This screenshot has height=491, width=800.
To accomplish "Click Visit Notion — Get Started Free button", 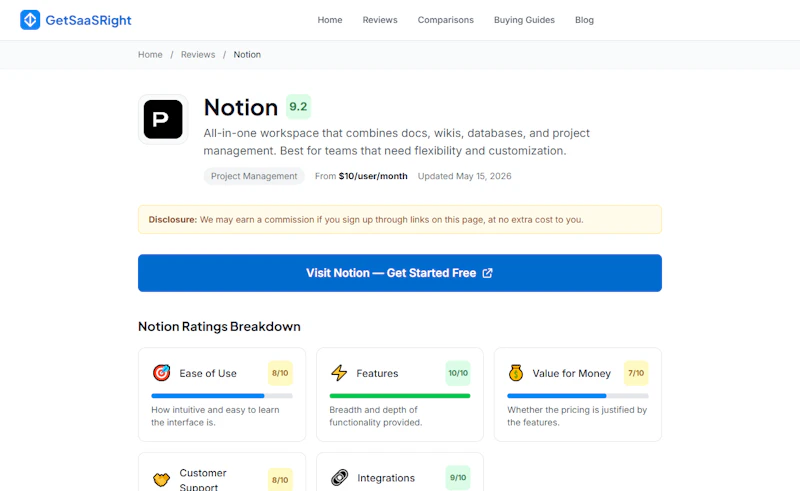I will [x=399, y=273].
